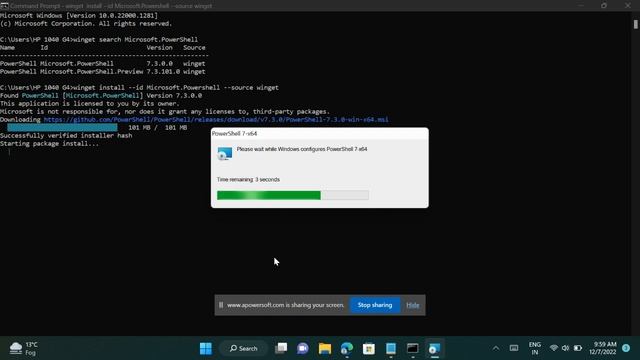Click the '101 MB / 101 MB' text

(158, 128)
